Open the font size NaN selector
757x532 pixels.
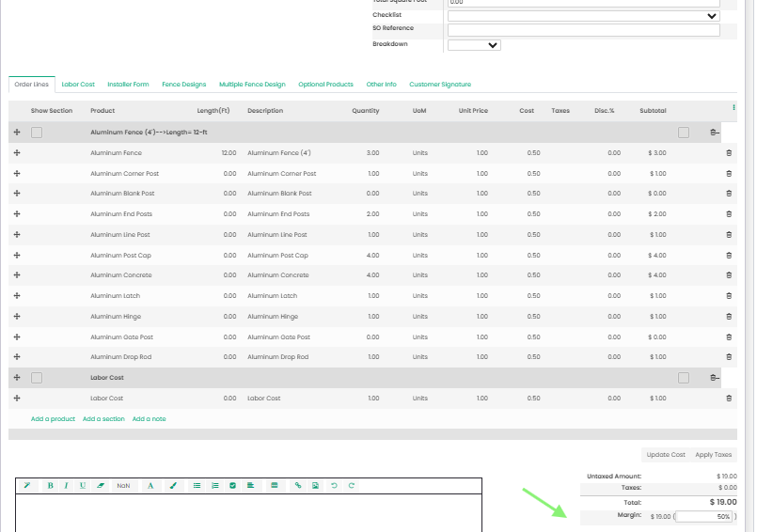click(x=123, y=486)
